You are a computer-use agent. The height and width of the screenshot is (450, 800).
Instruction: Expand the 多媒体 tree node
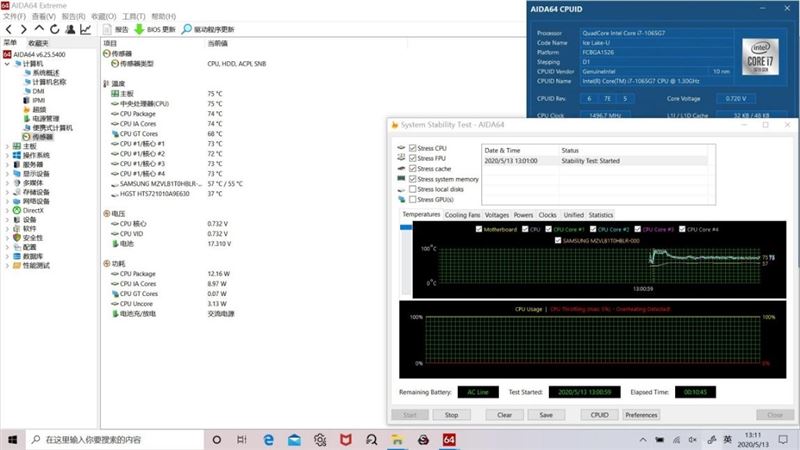7,183
